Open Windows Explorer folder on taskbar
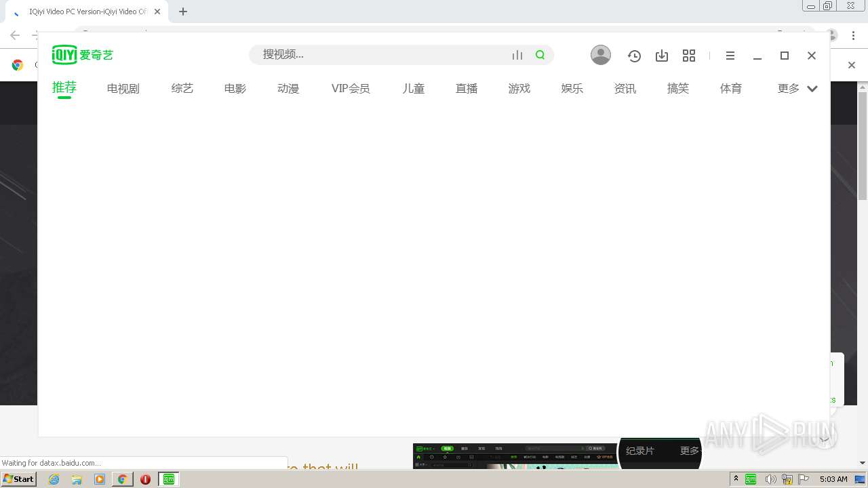868x488 pixels. (77, 479)
